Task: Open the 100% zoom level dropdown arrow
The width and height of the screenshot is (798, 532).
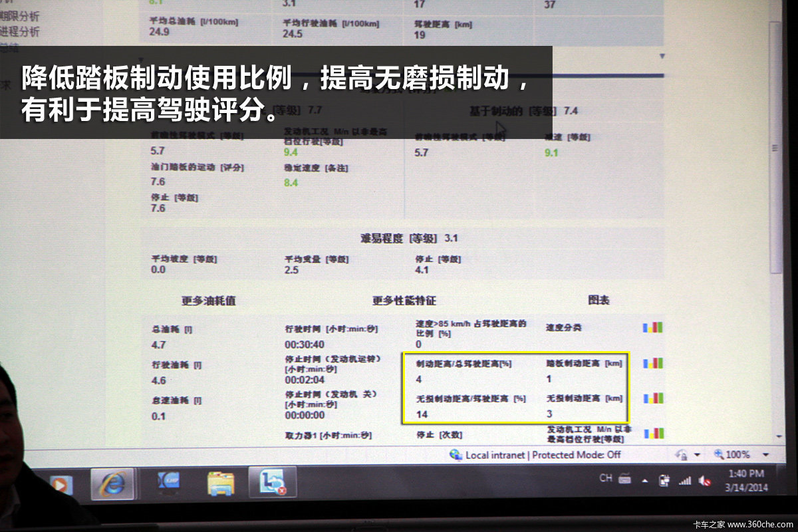Action: click(765, 456)
